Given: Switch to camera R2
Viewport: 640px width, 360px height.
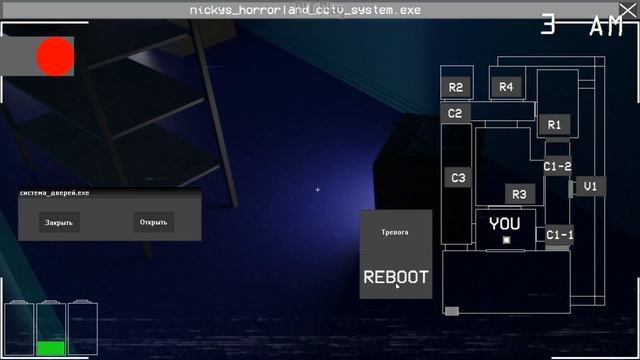Looking at the screenshot, I should (456, 87).
